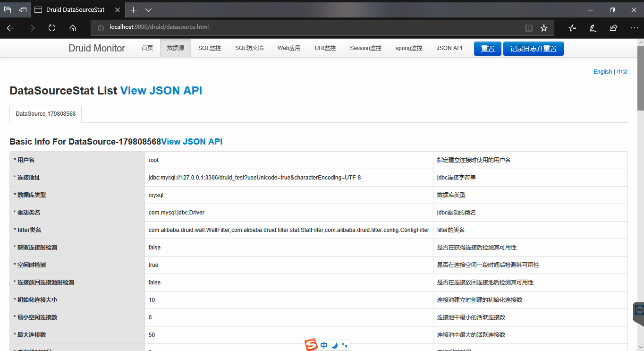Select the DataSource-179808568 tab
Image resolution: width=644 pixels, height=351 pixels.
(45, 114)
